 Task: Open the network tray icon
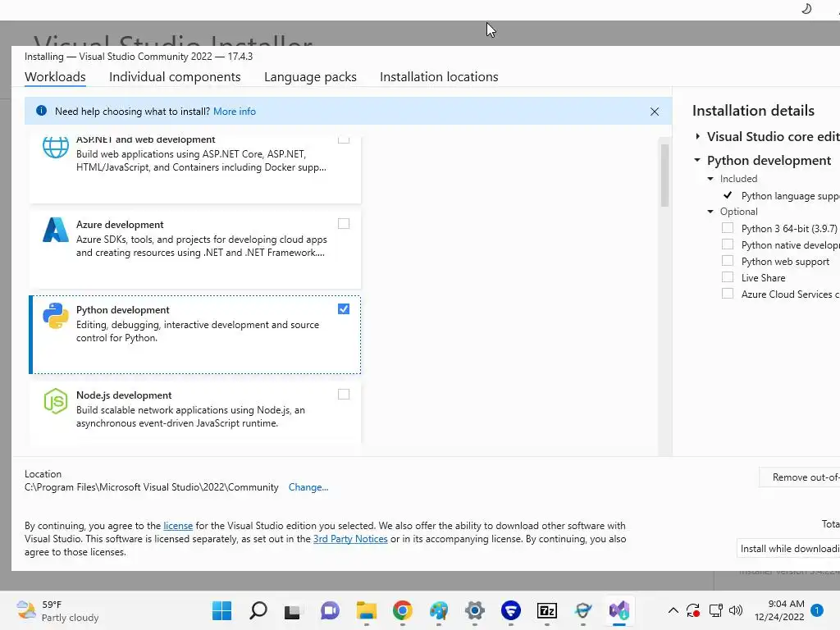(x=715, y=610)
